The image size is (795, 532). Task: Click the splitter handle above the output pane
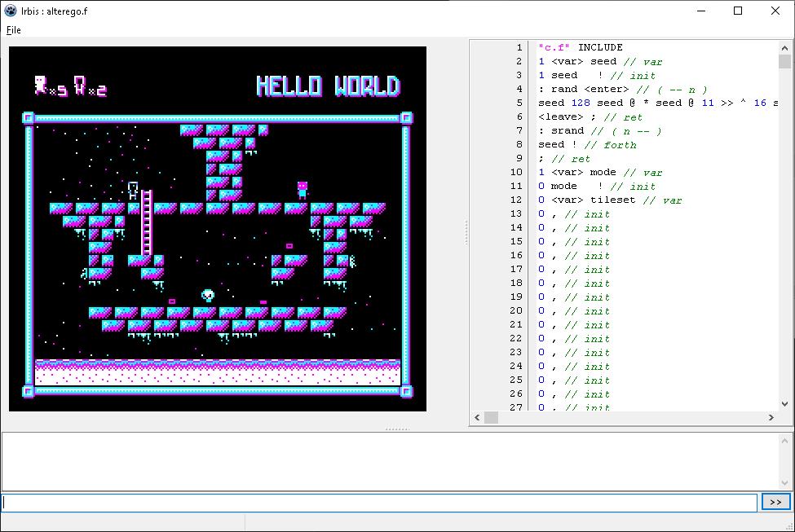click(396, 429)
